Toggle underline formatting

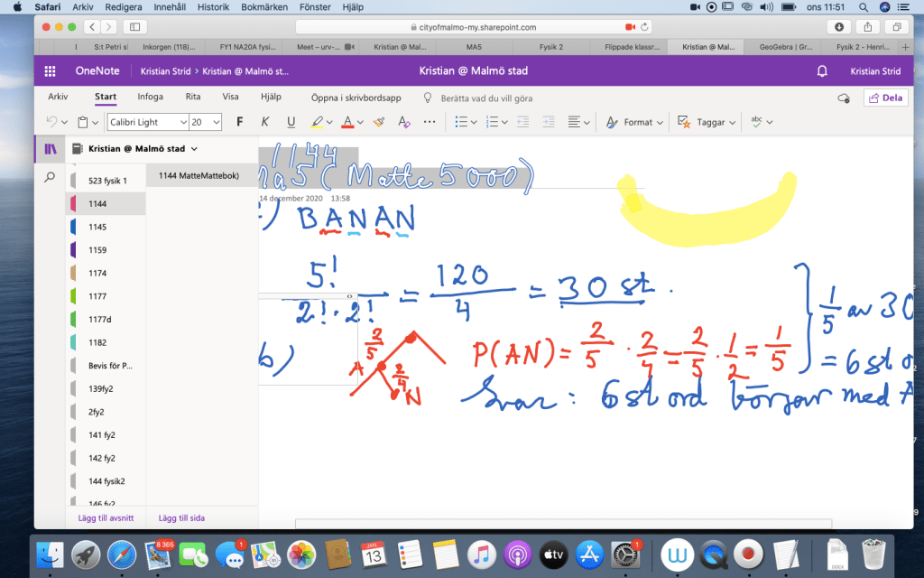click(291, 122)
